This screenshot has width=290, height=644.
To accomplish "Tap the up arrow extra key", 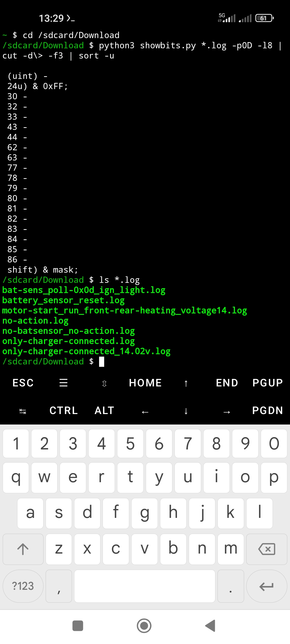I will click(x=186, y=383).
